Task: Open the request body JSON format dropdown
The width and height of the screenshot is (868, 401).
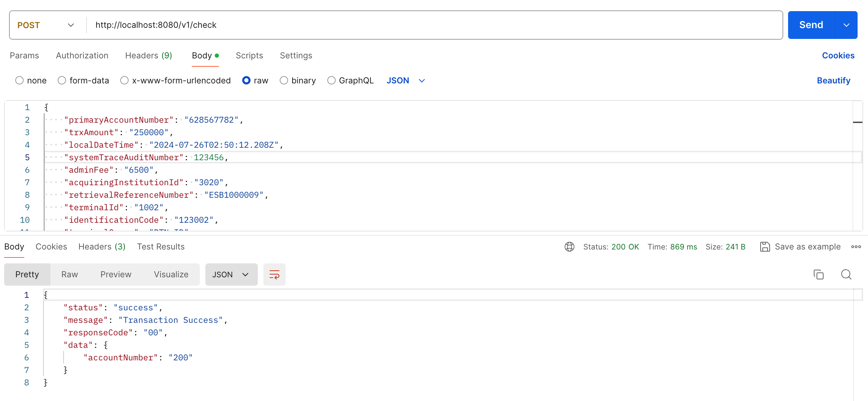Action: click(406, 81)
